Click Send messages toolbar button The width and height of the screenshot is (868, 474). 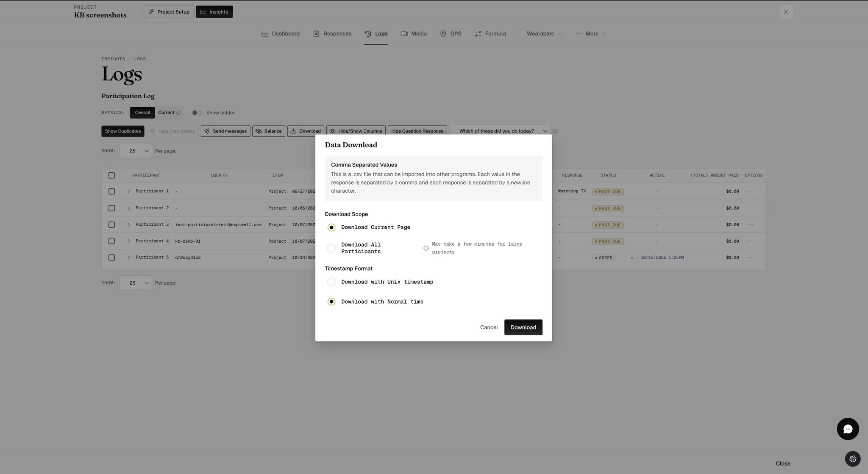pyautogui.click(x=225, y=131)
